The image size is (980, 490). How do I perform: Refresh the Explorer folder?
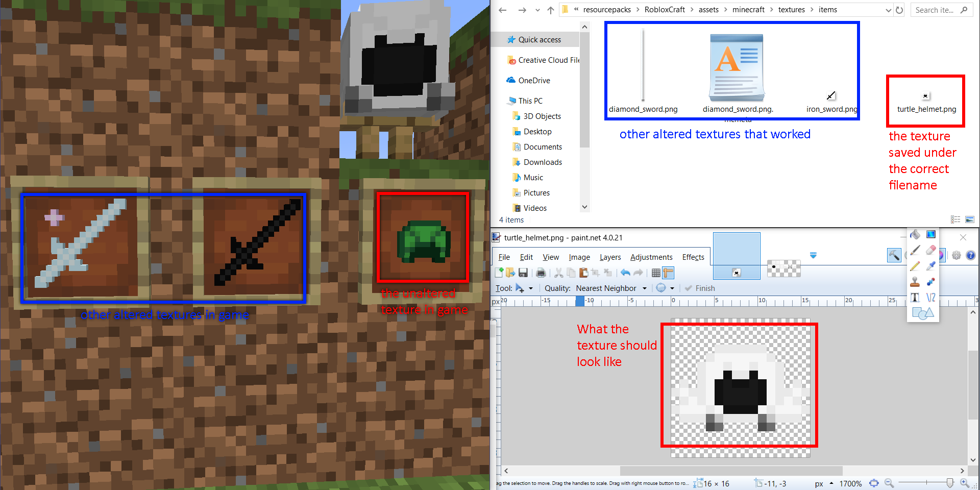click(x=899, y=10)
